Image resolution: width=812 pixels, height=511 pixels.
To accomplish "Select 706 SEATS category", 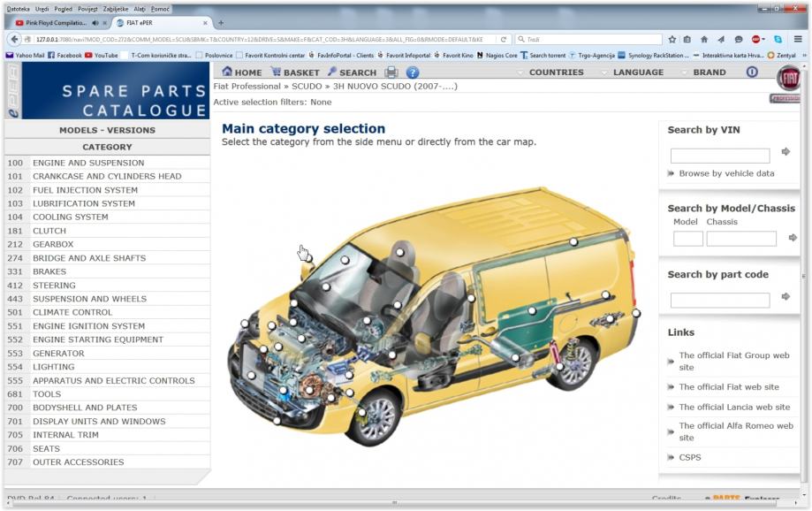I will pos(107,449).
